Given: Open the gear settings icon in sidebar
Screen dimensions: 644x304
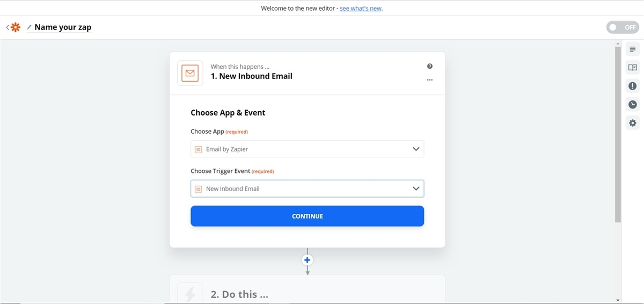Looking at the screenshot, I should [x=632, y=123].
